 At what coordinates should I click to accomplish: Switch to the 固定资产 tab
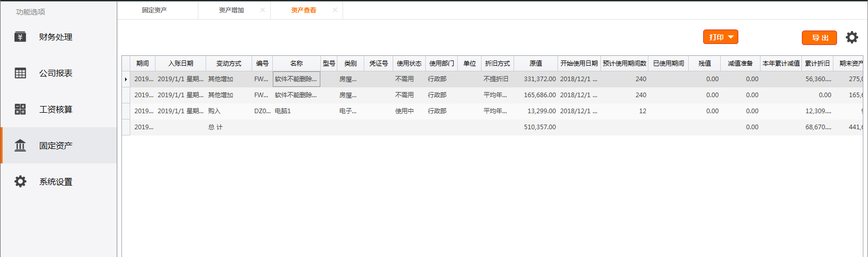point(154,10)
